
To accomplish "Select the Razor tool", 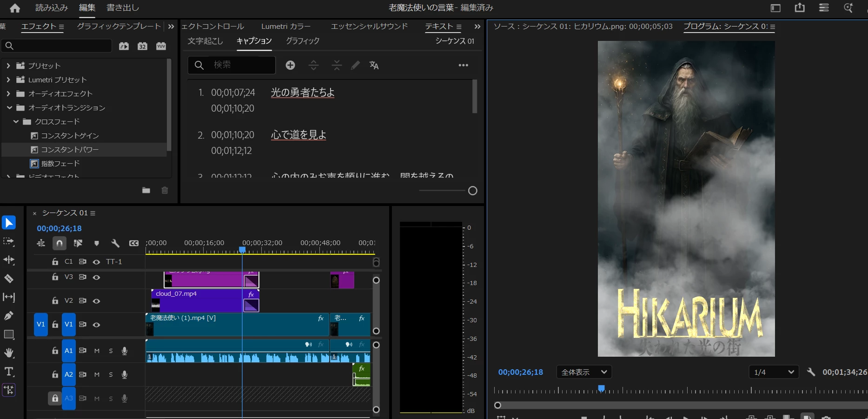I will [x=9, y=279].
